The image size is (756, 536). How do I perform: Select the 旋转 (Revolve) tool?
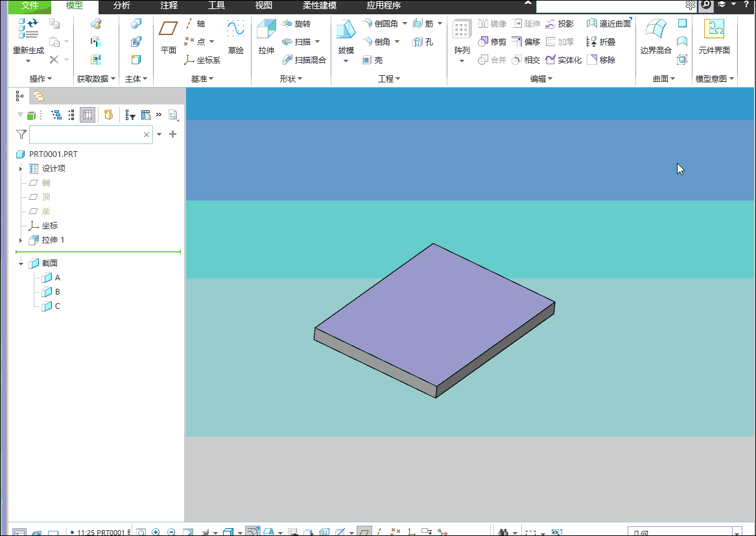pyautogui.click(x=297, y=24)
